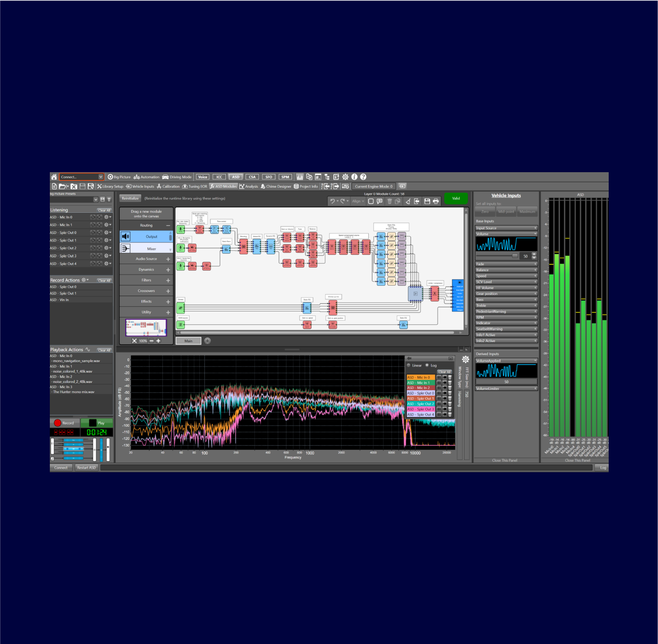Click the Restart ASD button
The image size is (658, 644).
point(86,468)
